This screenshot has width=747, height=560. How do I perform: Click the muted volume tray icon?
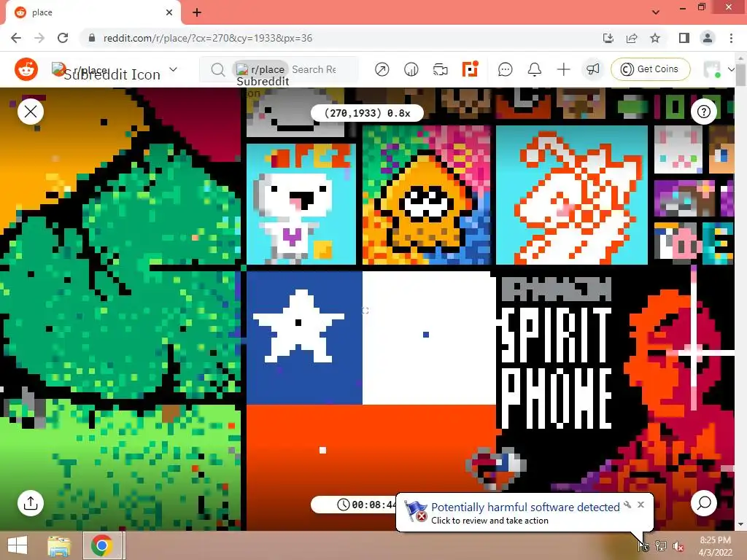point(678,546)
